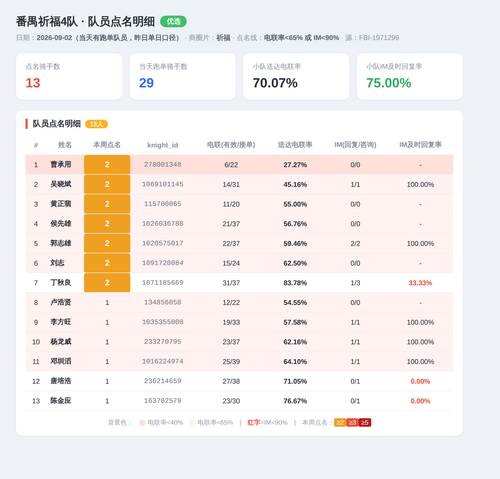Click the green 优选 badge beside the title

pyautogui.click(x=173, y=21)
